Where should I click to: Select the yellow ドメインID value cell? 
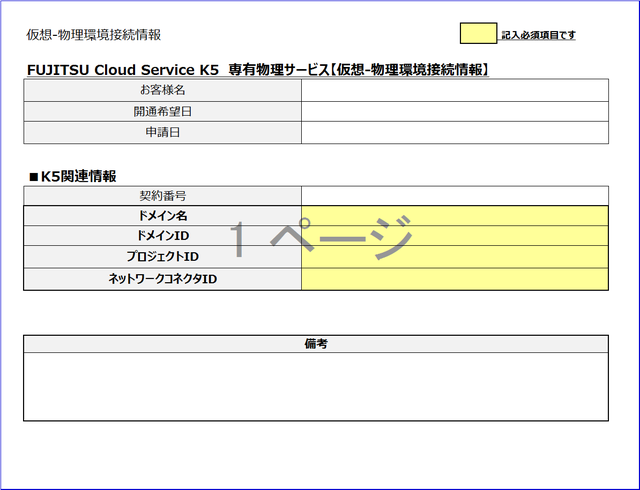455,236
